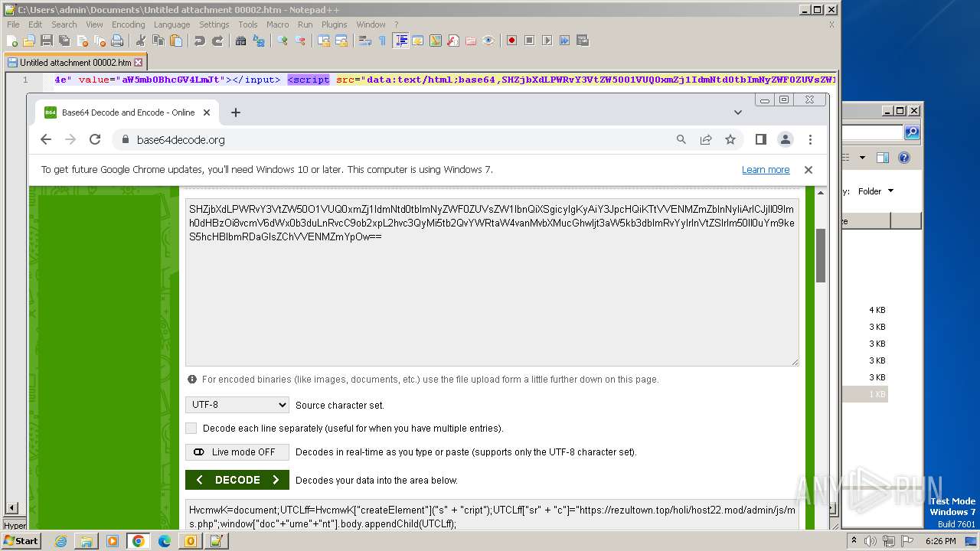Viewport: 980px width, 551px height.
Task: Click the Explorer help question icon
Action: [904, 158]
